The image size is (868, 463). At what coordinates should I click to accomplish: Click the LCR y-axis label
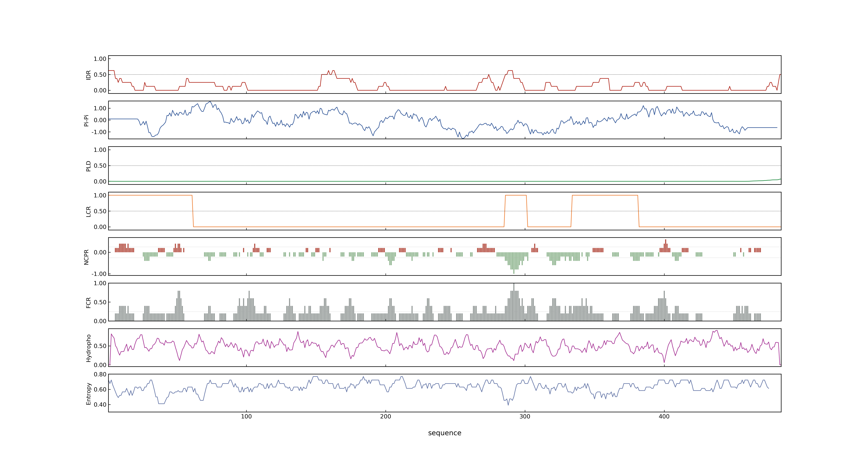pos(88,211)
